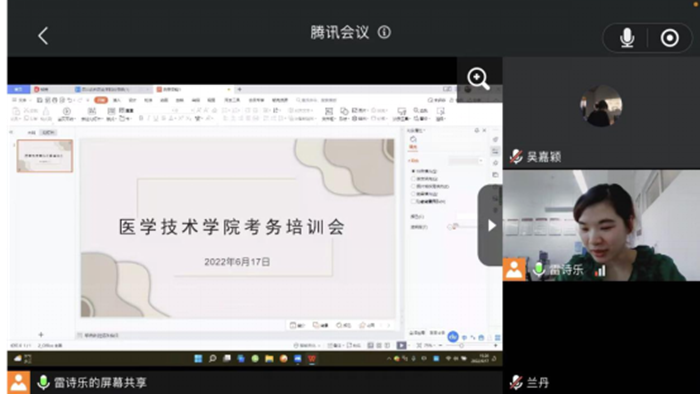
Task: Open the object properties title dropdown
Action: tap(416, 130)
